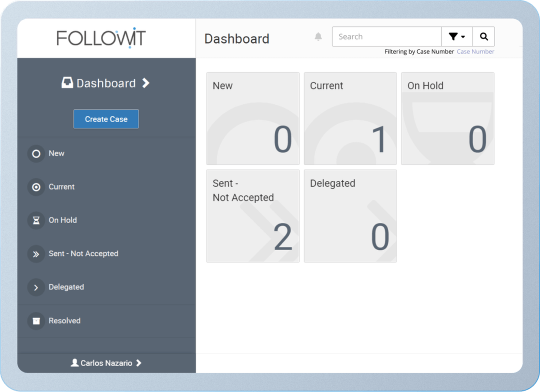Open Resolved cases from the sidebar
The image size is (540, 392).
pos(64,320)
